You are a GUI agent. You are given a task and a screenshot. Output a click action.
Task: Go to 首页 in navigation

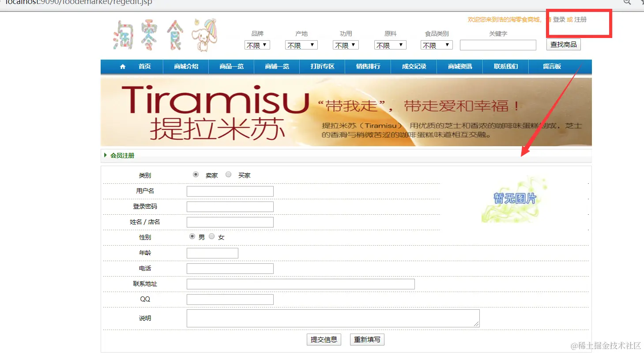click(x=145, y=67)
